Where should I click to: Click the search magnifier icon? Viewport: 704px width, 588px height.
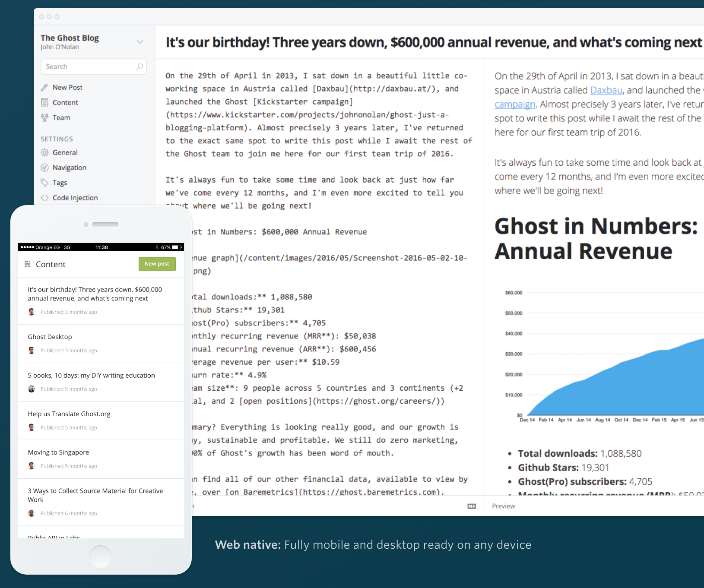pos(139,66)
